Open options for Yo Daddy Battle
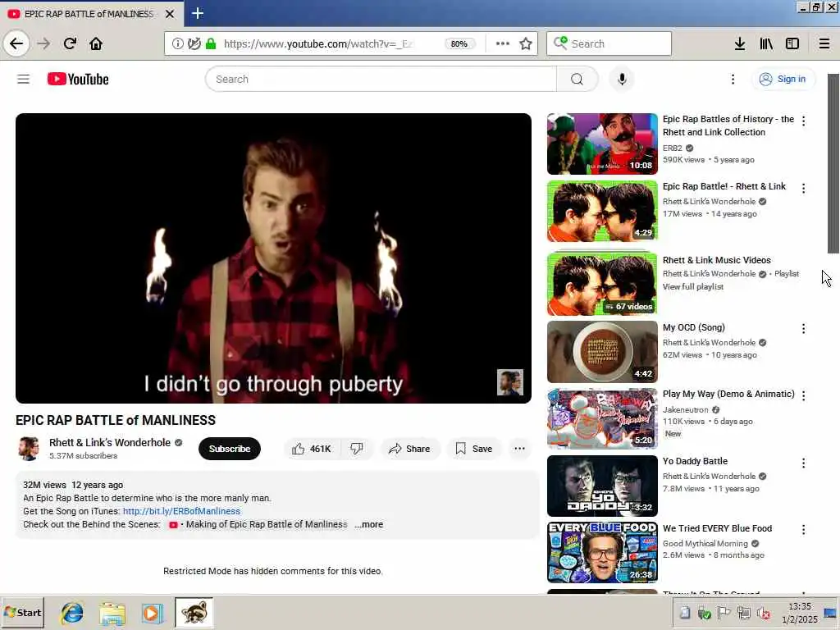The image size is (840, 630). 803,463
